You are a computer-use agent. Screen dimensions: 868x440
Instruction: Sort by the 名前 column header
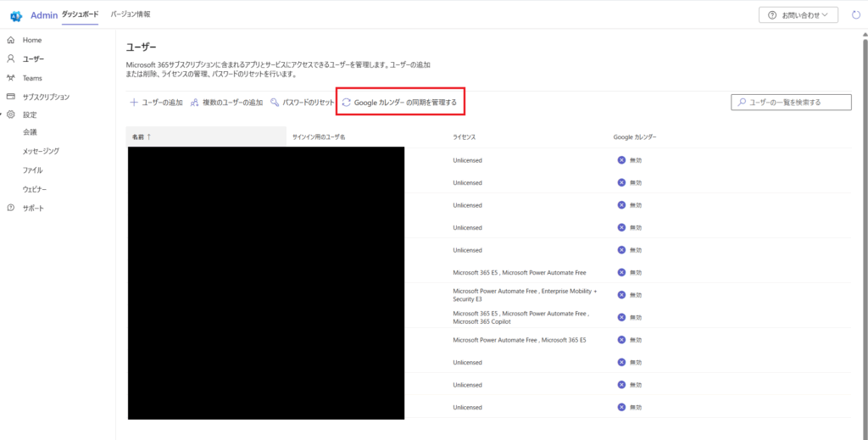click(x=207, y=136)
